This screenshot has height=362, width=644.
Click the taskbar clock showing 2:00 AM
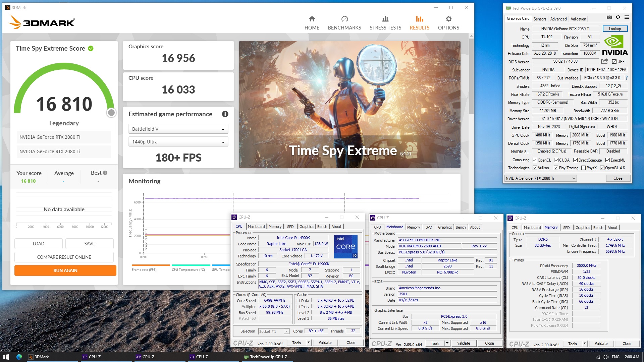(632, 357)
